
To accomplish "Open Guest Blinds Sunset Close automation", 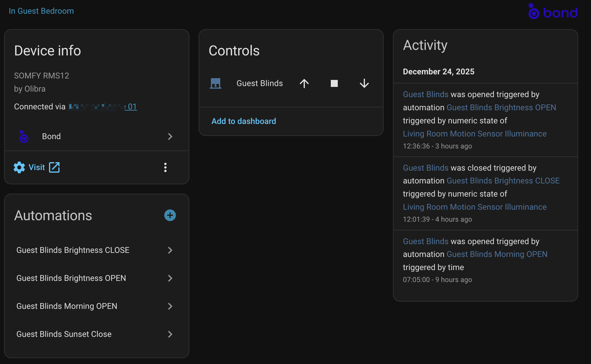I will tap(64, 334).
